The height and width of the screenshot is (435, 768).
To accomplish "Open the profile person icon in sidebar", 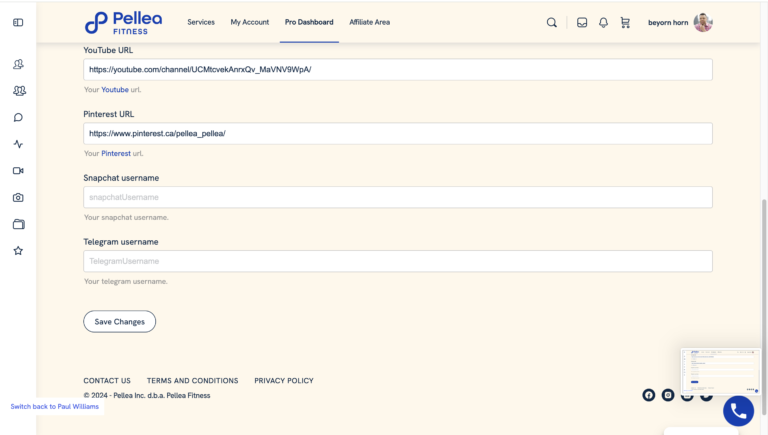I will [18, 64].
